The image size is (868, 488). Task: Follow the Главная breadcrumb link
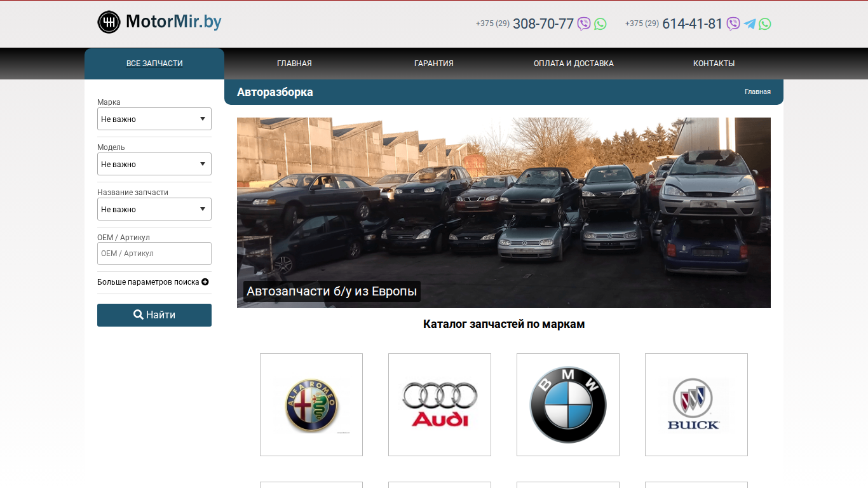[x=757, y=92]
